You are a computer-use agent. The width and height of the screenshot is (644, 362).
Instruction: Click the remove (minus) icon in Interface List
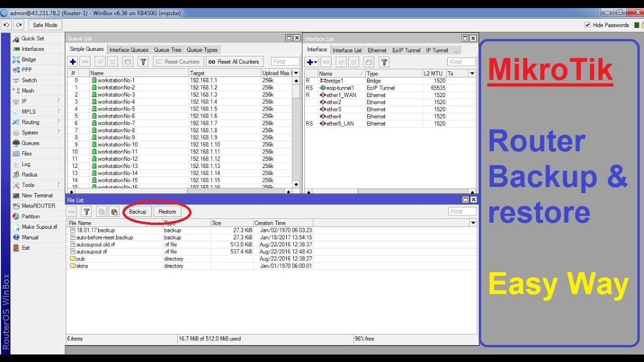(x=327, y=62)
